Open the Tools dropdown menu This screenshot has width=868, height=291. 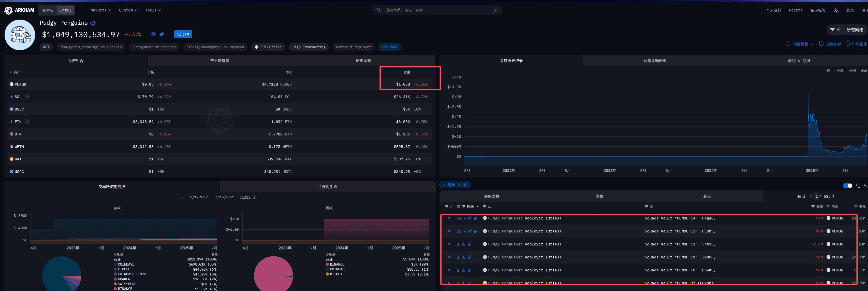tap(153, 10)
